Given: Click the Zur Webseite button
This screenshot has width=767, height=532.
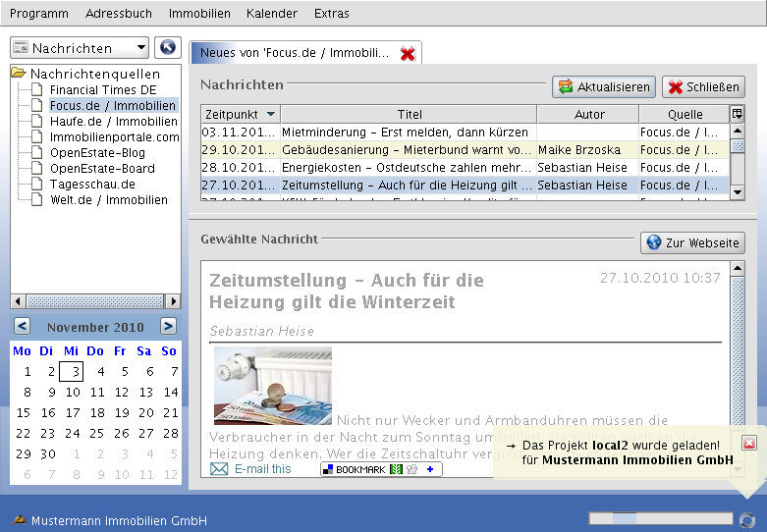Looking at the screenshot, I should (x=692, y=242).
